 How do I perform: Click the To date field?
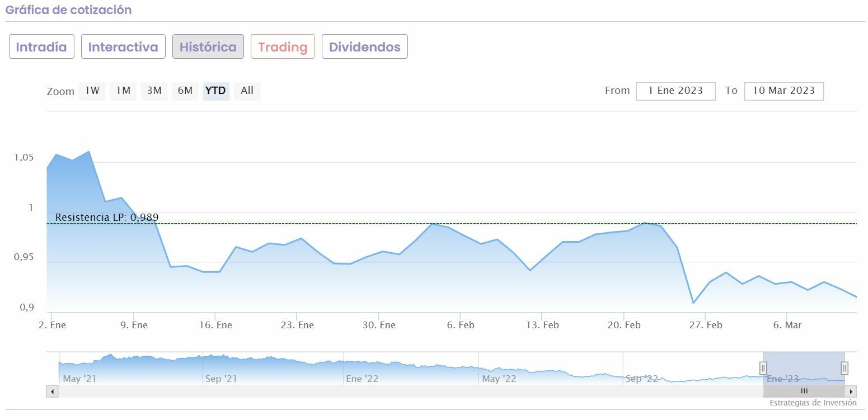tap(783, 91)
